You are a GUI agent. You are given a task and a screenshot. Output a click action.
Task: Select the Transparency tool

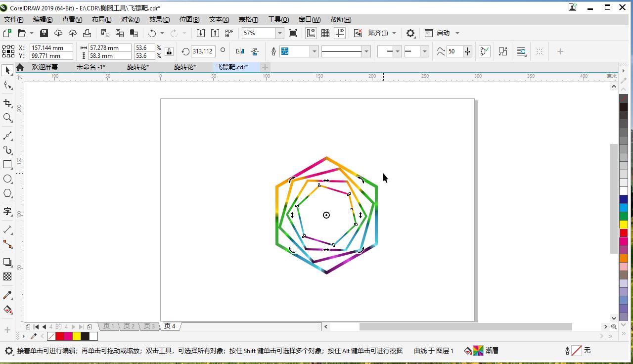click(7, 276)
